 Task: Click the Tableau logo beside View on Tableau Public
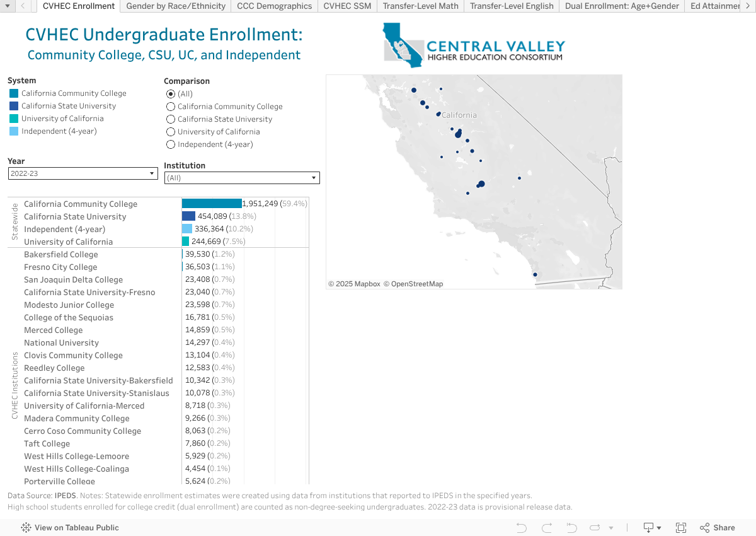click(x=25, y=528)
